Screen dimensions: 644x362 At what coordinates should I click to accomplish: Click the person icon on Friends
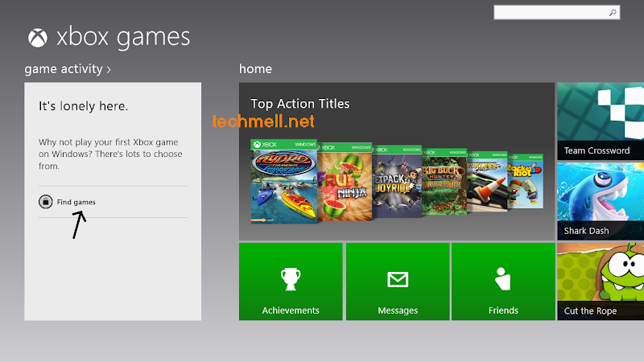tap(502, 279)
